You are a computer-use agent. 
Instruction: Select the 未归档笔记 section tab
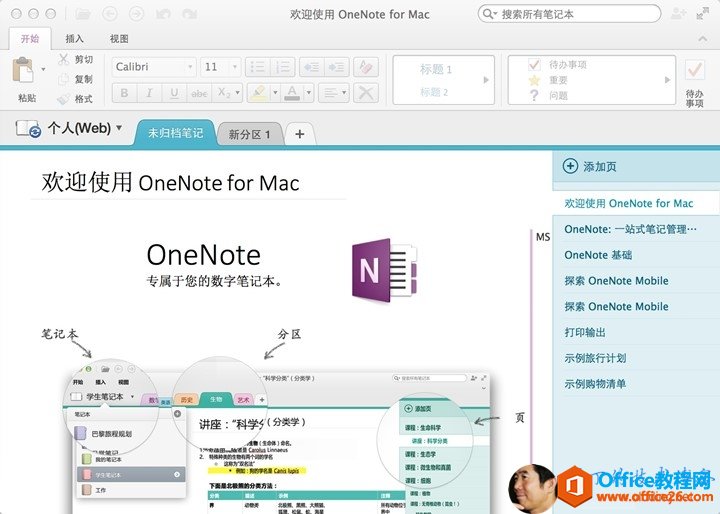175,133
